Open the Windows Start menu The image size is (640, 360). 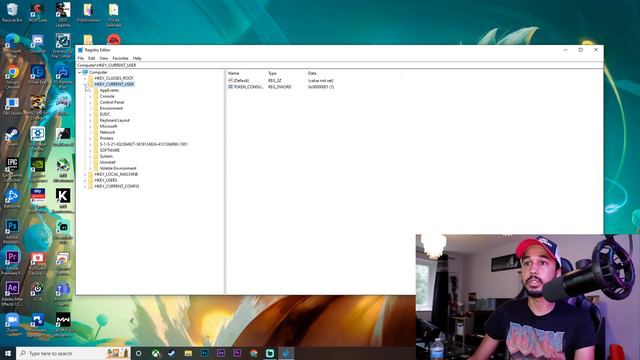(8, 353)
